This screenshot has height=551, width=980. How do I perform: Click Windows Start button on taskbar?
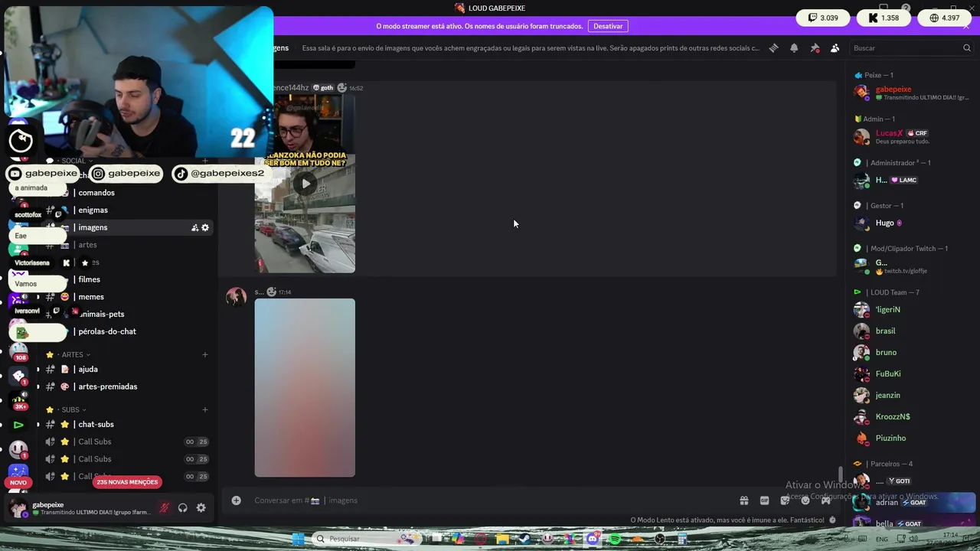pyautogui.click(x=298, y=539)
